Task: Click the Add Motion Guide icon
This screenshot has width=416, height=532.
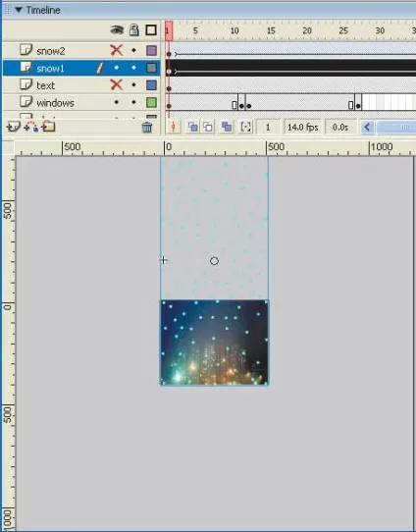Action: (x=30, y=127)
